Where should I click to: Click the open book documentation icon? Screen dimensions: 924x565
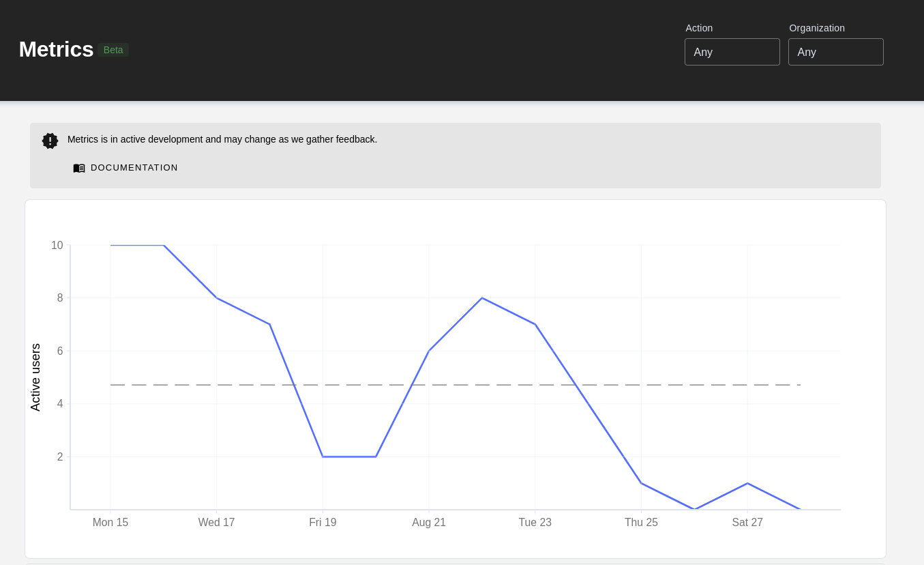79,168
